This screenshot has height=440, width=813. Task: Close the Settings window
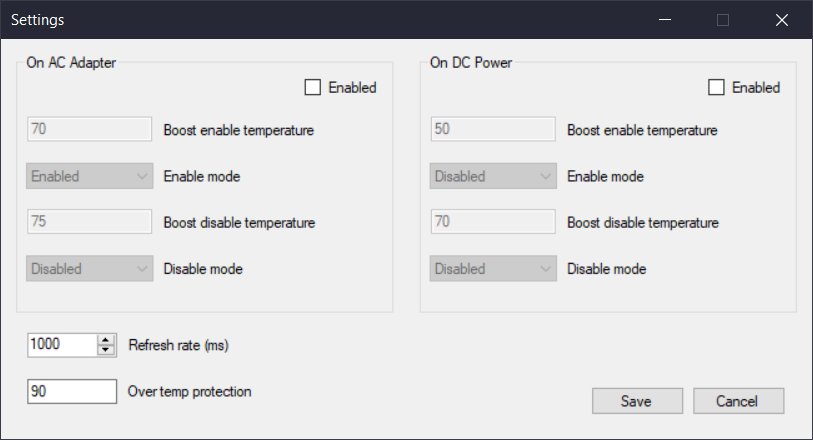pos(782,20)
